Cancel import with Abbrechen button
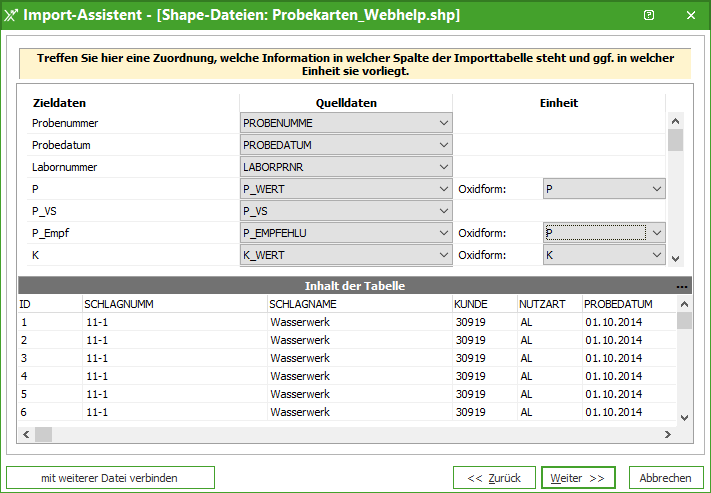The width and height of the screenshot is (711, 493). click(666, 478)
